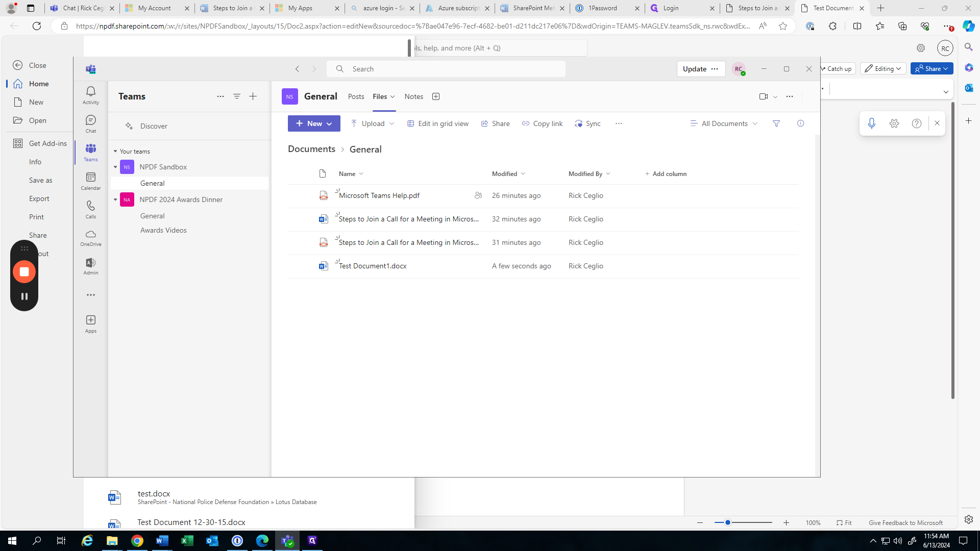Open dictation help question mark
Screen dimensions: 980x551
click(x=917, y=123)
